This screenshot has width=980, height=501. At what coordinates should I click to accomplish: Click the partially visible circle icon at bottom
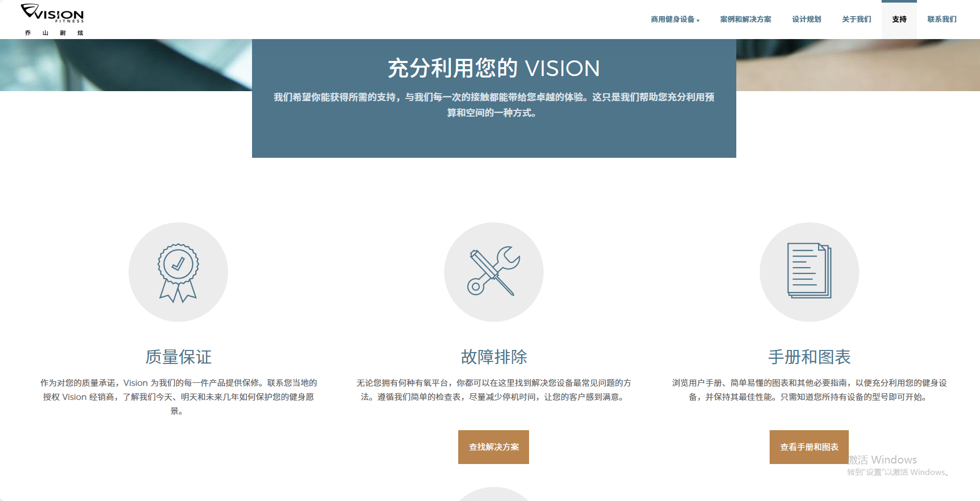(494, 495)
